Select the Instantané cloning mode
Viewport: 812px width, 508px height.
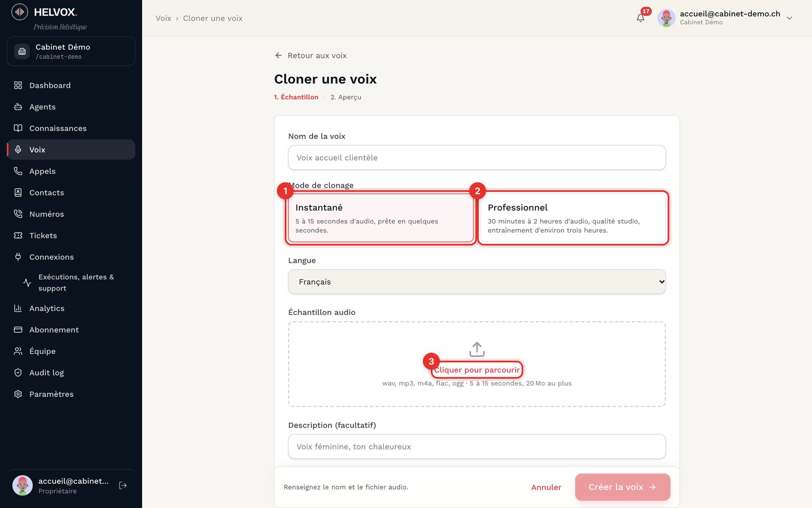(x=381, y=218)
